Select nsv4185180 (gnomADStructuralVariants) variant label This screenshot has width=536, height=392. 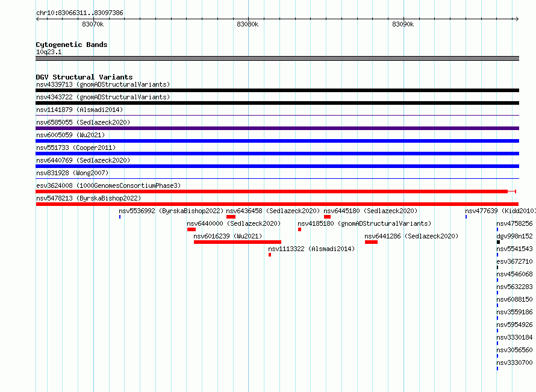pos(364,223)
